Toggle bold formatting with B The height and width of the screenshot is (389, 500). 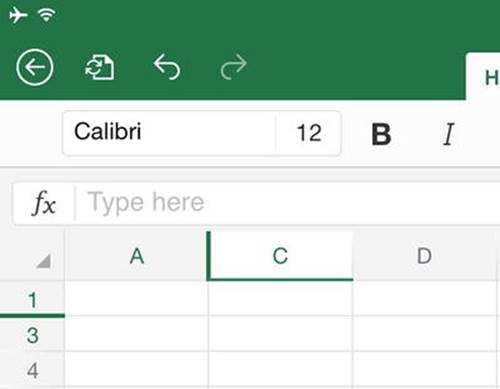pos(381,134)
